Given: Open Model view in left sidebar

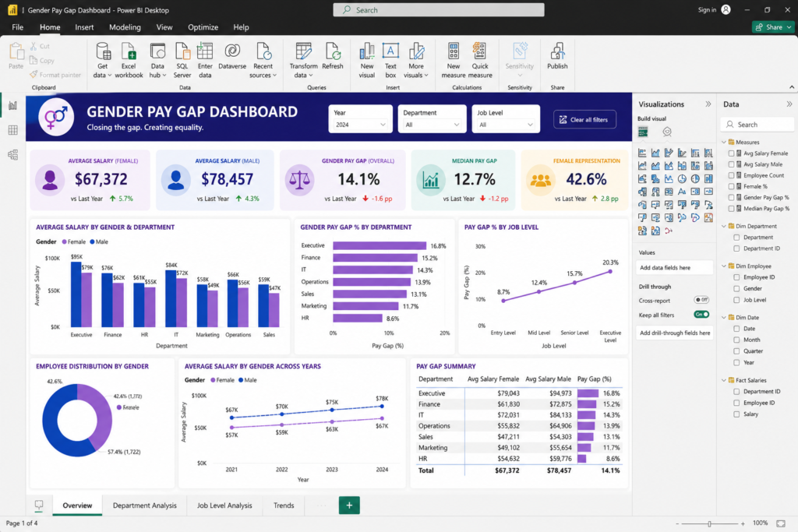Looking at the screenshot, I should pyautogui.click(x=12, y=155).
